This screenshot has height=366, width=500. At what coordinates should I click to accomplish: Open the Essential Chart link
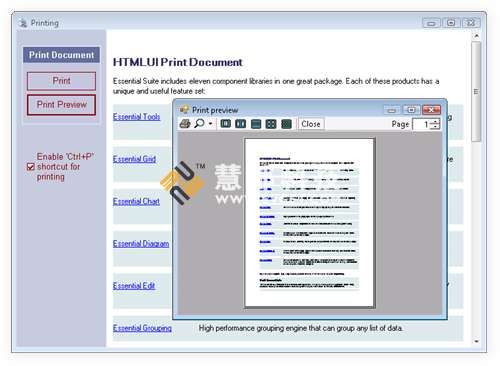pyautogui.click(x=136, y=201)
